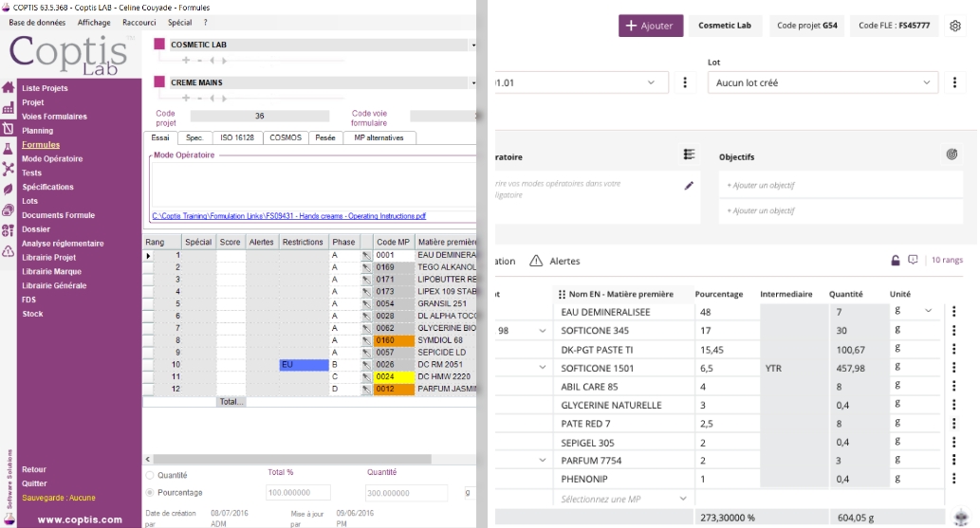980x528 pixels.
Task: Click the home icon in Coptis sidebar
Action: coord(9,87)
